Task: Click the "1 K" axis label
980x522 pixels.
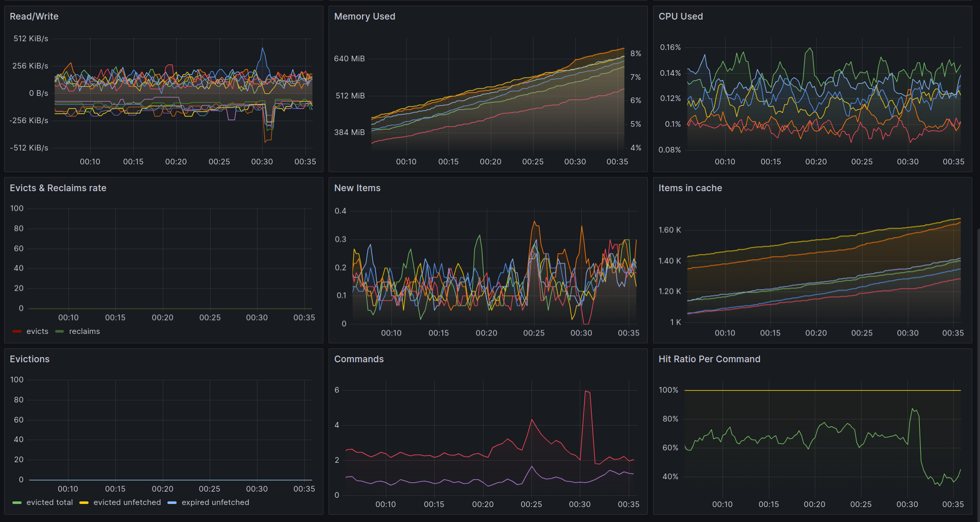Action: (676, 323)
